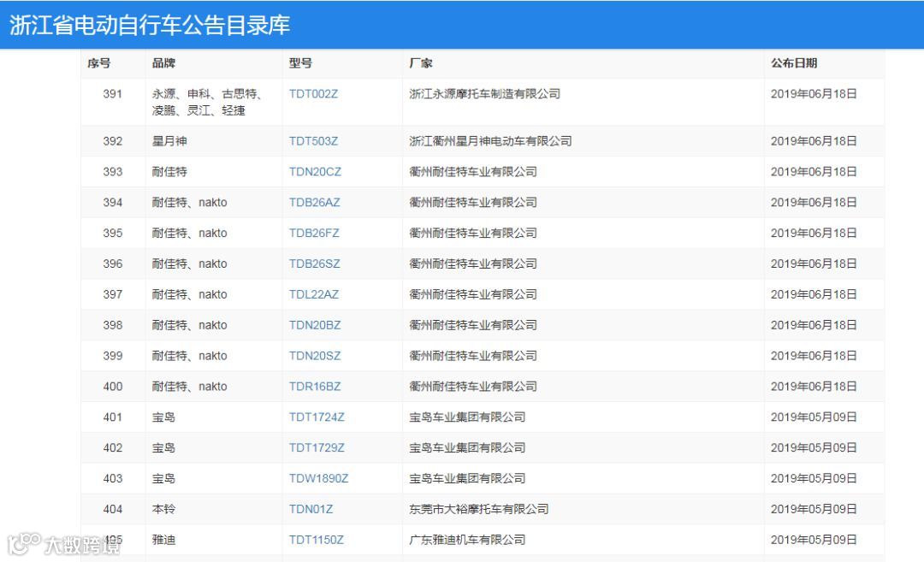
Task: Click serial number 392
Action: click(x=113, y=141)
